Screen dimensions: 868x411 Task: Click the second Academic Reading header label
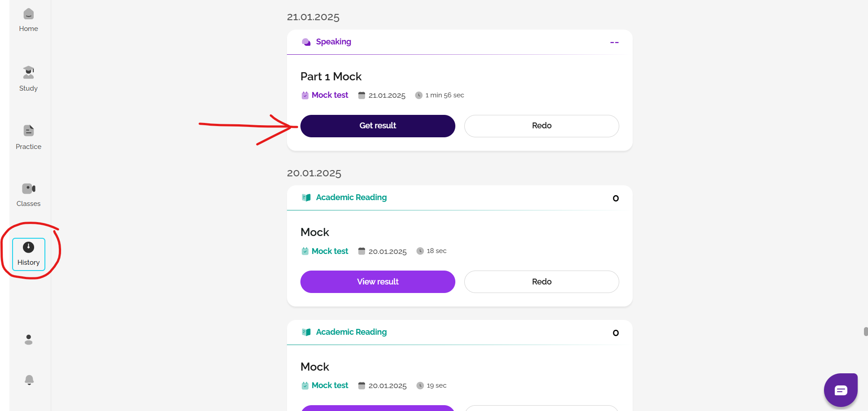tap(351, 332)
